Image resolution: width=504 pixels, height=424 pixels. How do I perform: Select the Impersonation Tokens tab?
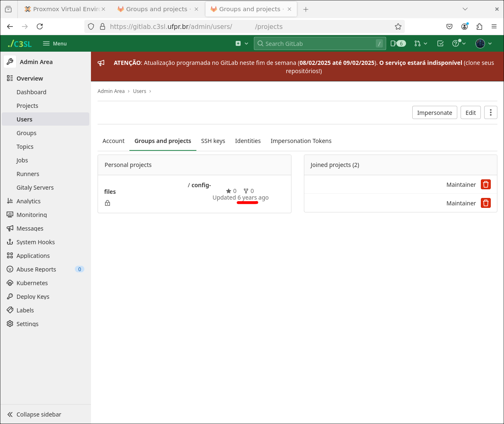click(x=301, y=141)
